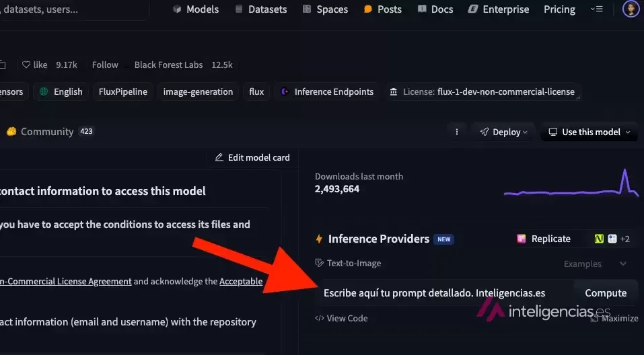View the 12.5k followers count
Screen dimensions: 644x355
pos(222,65)
